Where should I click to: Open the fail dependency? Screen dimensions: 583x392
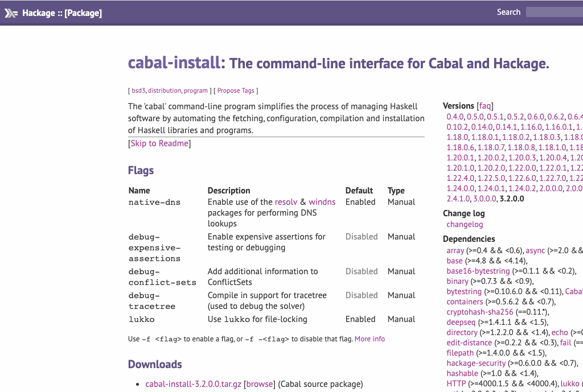point(565,343)
